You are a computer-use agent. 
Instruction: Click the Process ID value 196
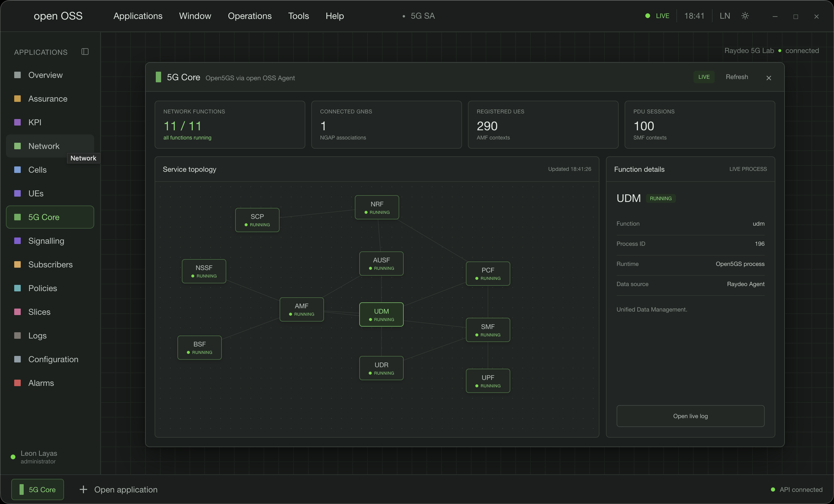click(x=760, y=244)
